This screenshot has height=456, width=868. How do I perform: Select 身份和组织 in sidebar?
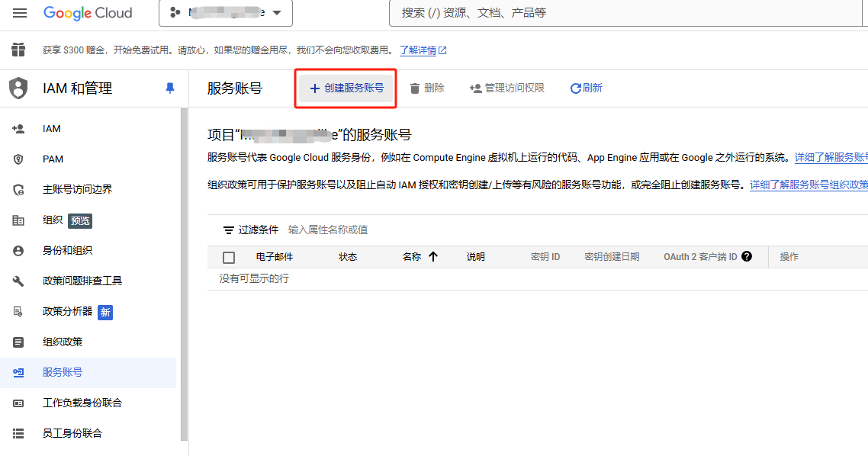[x=88, y=251]
